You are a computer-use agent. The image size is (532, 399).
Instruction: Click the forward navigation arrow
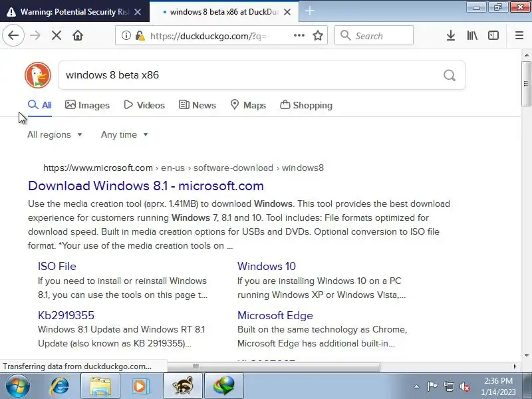[35, 35]
